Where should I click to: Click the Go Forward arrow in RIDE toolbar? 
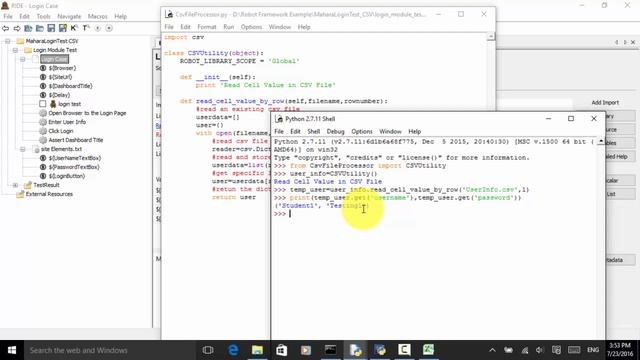[17, 28]
